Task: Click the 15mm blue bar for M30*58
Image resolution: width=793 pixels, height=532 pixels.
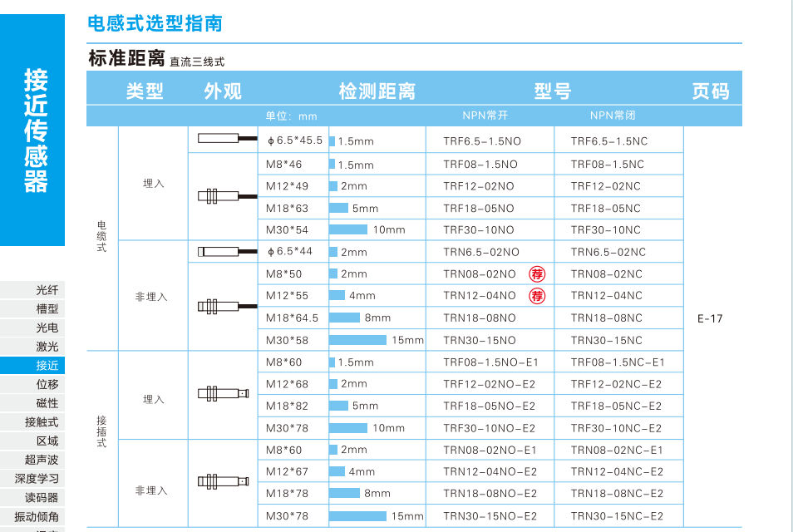Action: [358, 340]
